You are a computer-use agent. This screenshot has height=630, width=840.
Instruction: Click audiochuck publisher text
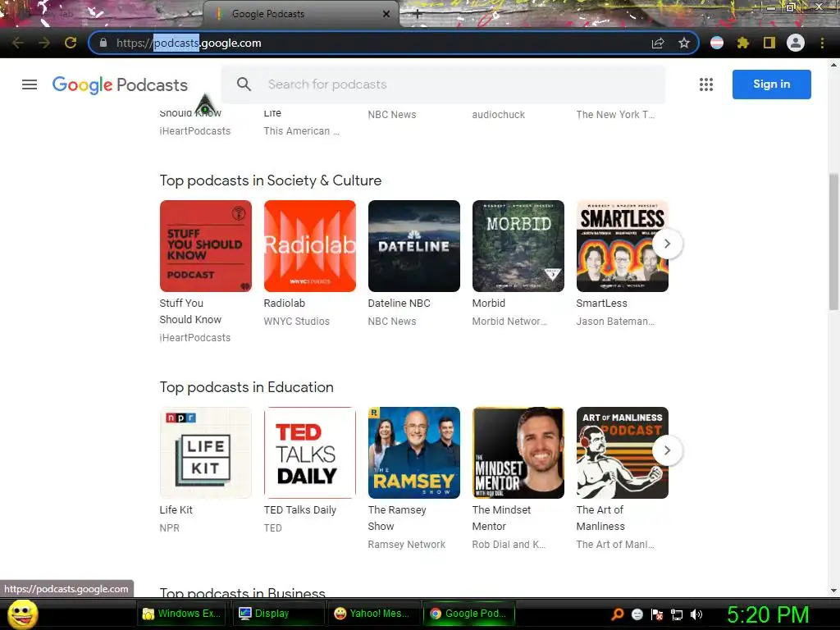pyautogui.click(x=498, y=115)
